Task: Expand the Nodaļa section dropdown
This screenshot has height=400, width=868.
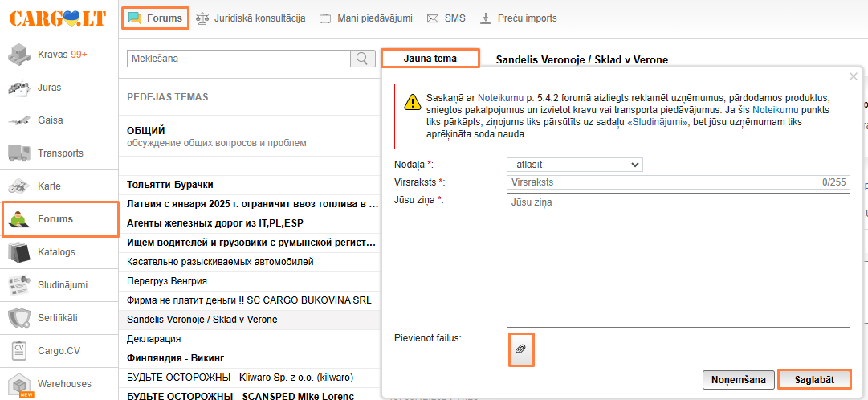Action: (x=575, y=165)
